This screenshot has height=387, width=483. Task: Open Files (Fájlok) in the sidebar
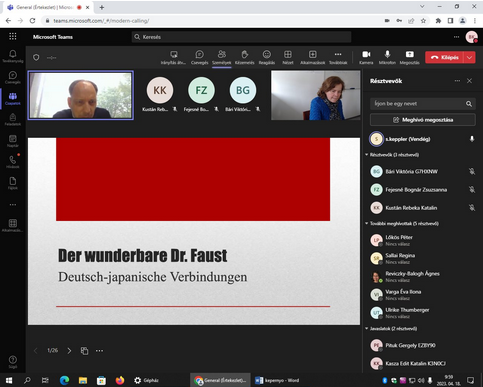pyautogui.click(x=13, y=183)
